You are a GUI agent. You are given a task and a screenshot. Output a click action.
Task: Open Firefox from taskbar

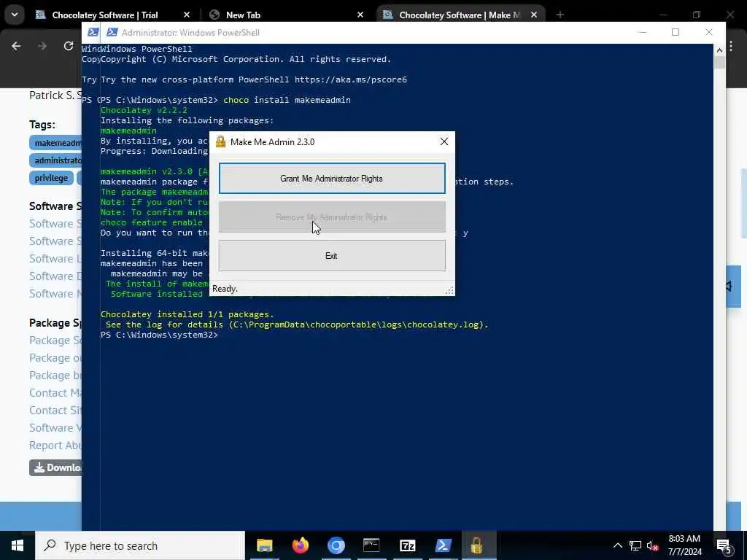pos(300,545)
